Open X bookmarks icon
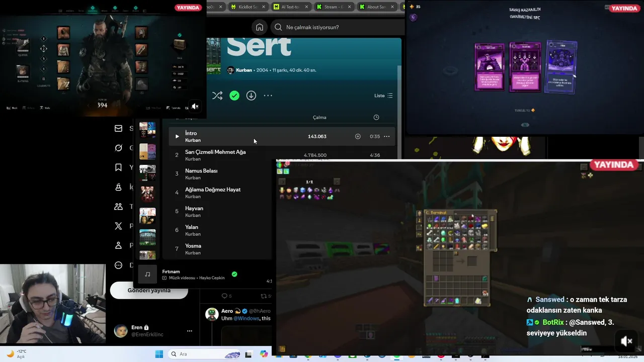This screenshot has height=362, width=644. click(x=118, y=167)
